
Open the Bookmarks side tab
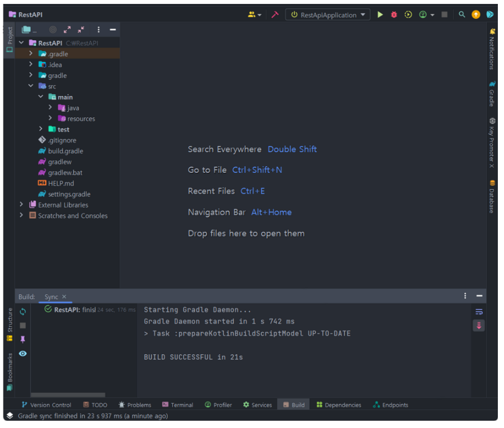[10, 374]
